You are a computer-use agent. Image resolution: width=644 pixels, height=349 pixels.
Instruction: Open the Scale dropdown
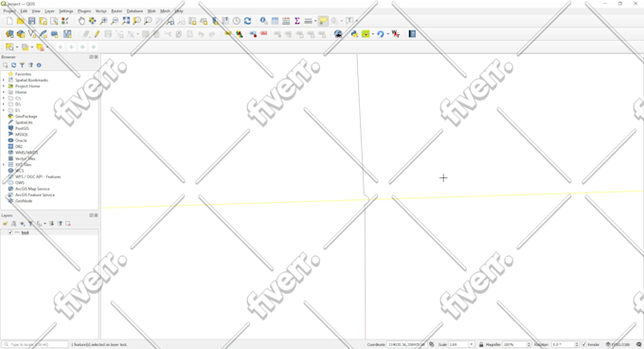click(x=472, y=344)
